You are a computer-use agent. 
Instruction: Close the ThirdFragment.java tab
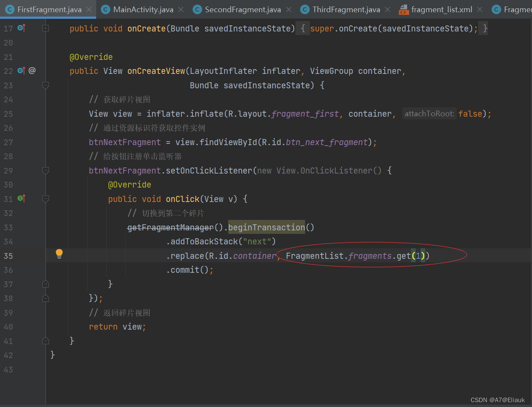(x=388, y=9)
